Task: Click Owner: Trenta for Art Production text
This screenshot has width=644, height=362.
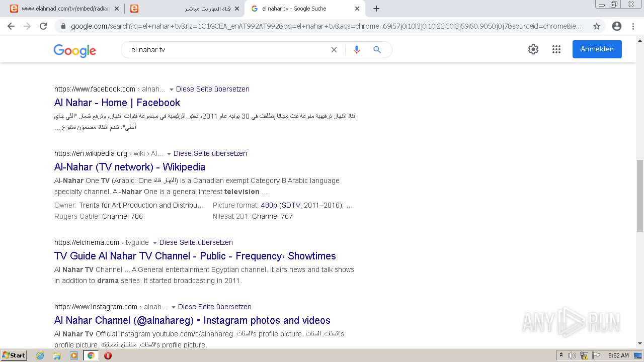Action: pyautogui.click(x=129, y=205)
